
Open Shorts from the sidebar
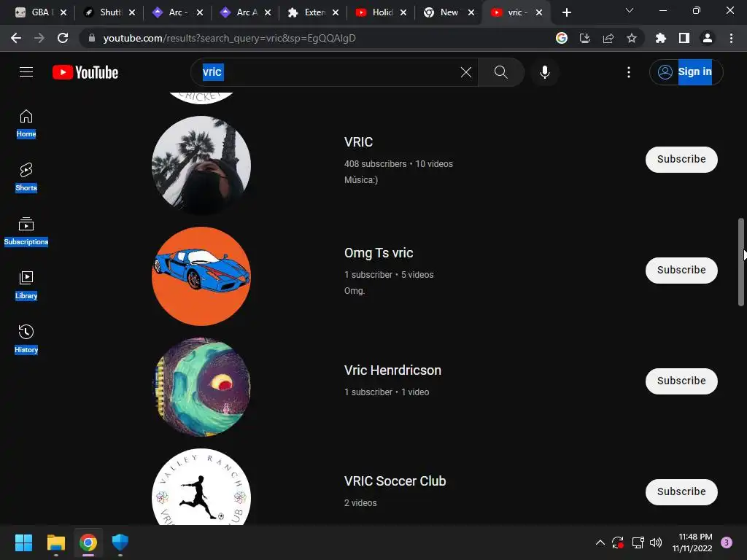tap(26, 178)
